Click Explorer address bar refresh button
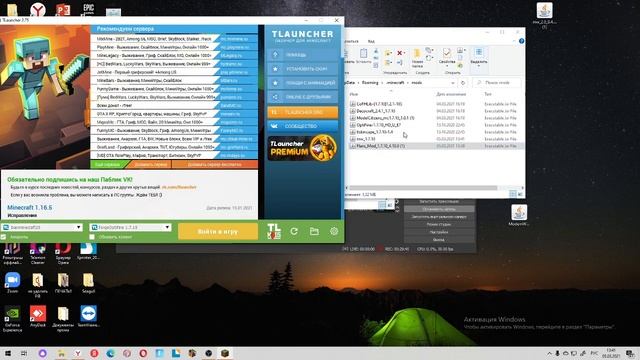 (x=463, y=82)
